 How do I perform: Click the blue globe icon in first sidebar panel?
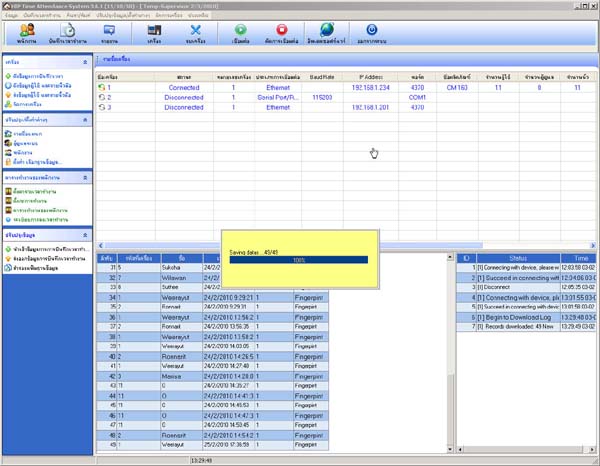(8, 85)
